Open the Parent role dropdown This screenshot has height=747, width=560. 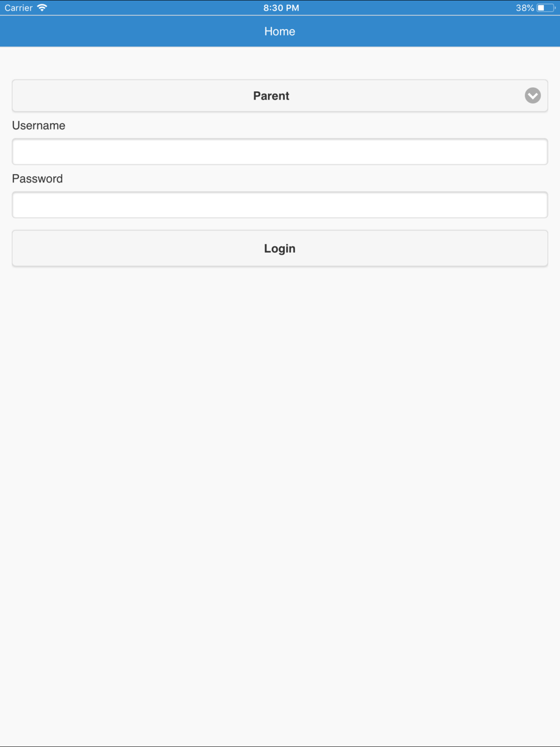280,96
